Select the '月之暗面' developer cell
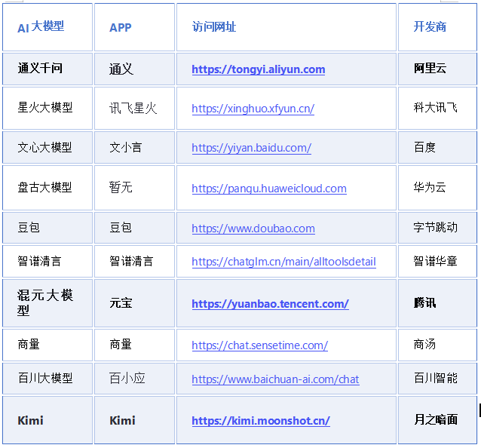 435,419
